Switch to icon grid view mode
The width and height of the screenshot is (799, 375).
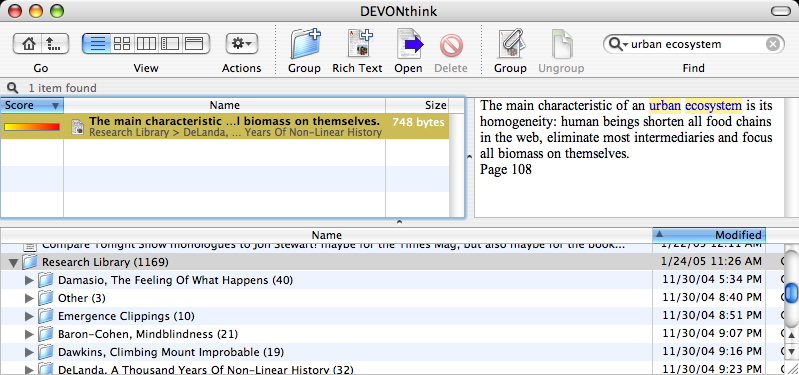tap(122, 44)
